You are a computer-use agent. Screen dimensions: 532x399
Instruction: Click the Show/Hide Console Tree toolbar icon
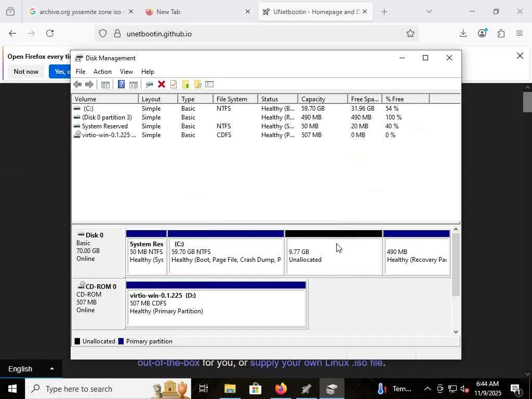coord(105,85)
